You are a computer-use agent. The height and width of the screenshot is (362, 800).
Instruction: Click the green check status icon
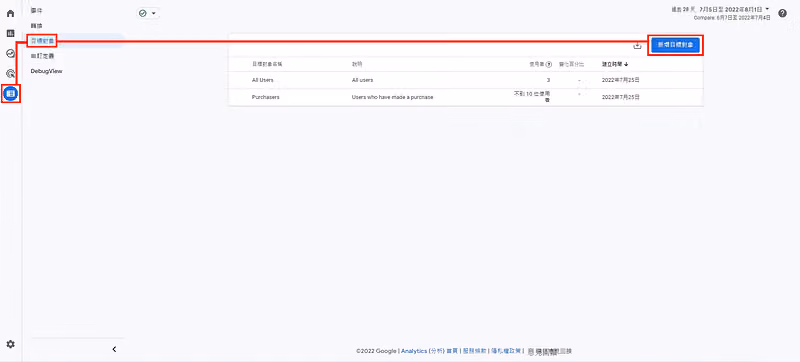[x=143, y=13]
